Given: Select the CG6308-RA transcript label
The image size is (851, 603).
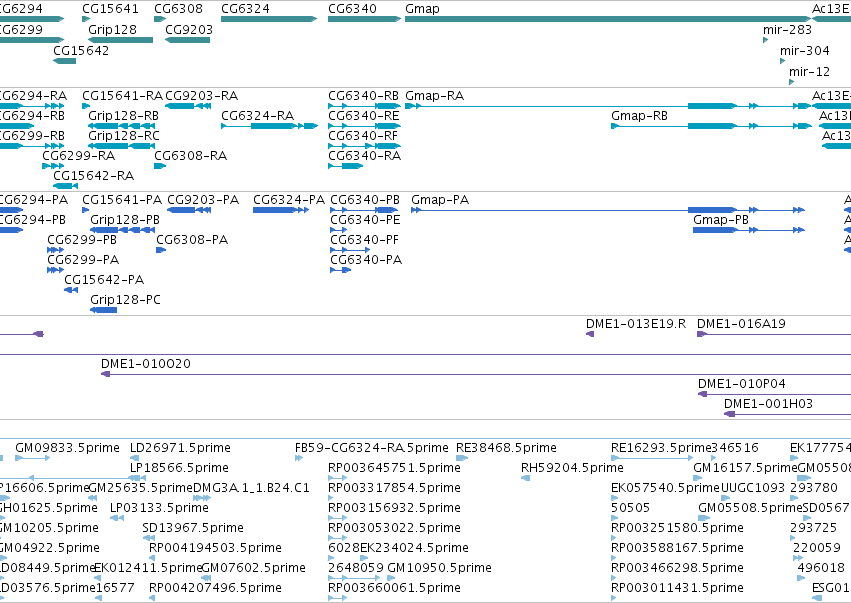Looking at the screenshot, I should click(x=190, y=156).
